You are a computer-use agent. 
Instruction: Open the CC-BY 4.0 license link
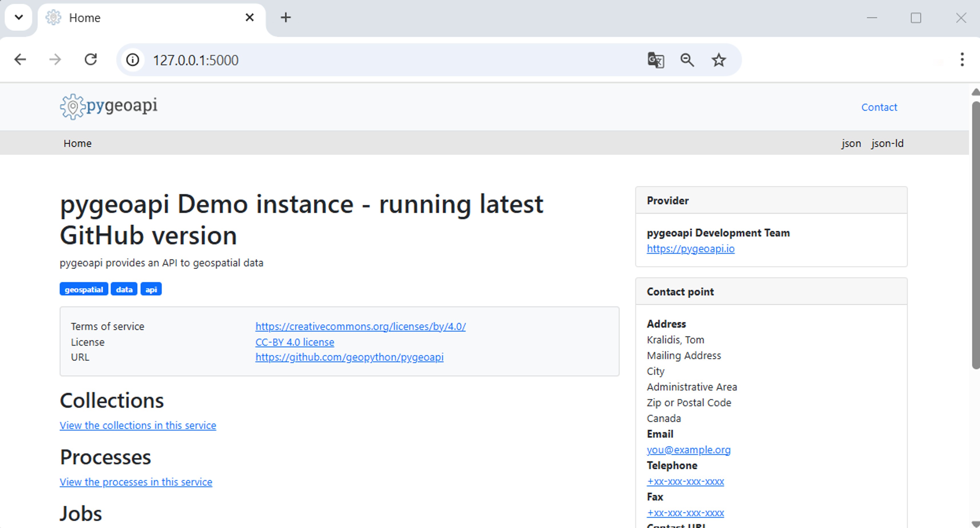294,342
